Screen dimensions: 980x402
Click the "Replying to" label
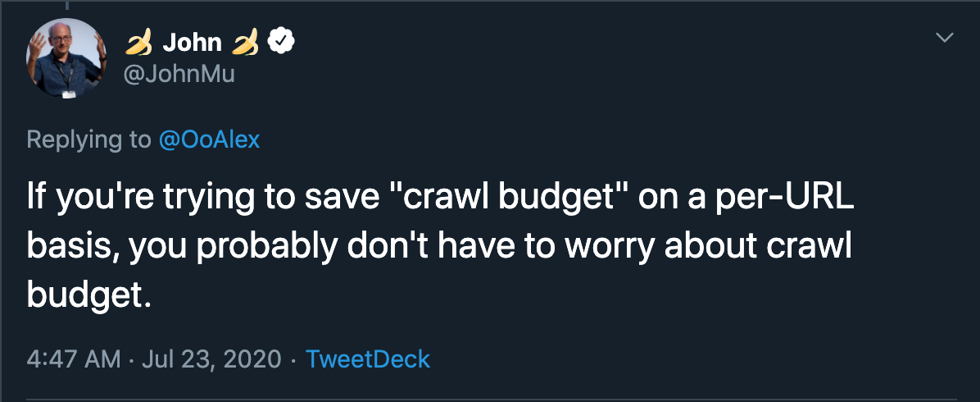pos(88,139)
